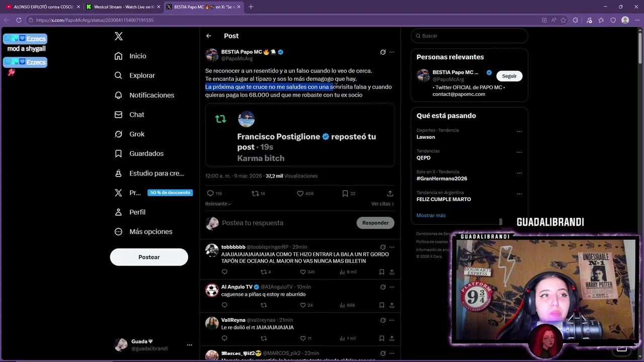Open more options for QEPD trend

519,152
